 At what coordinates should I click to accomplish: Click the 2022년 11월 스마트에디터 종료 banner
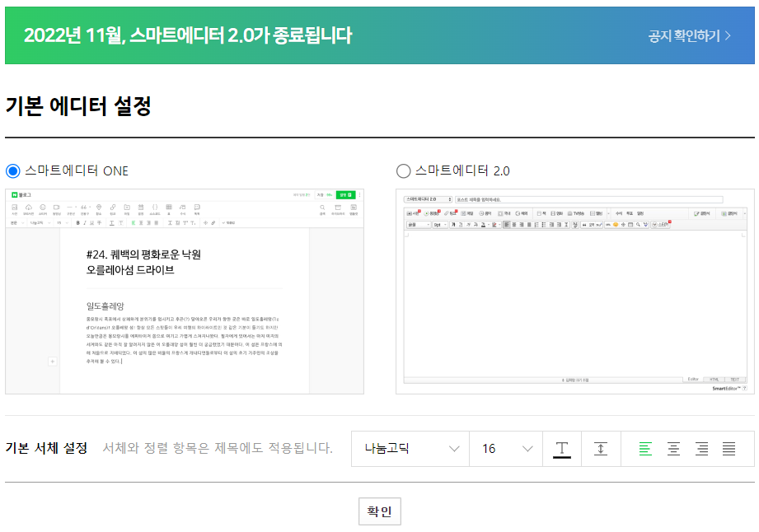pyautogui.click(x=380, y=35)
